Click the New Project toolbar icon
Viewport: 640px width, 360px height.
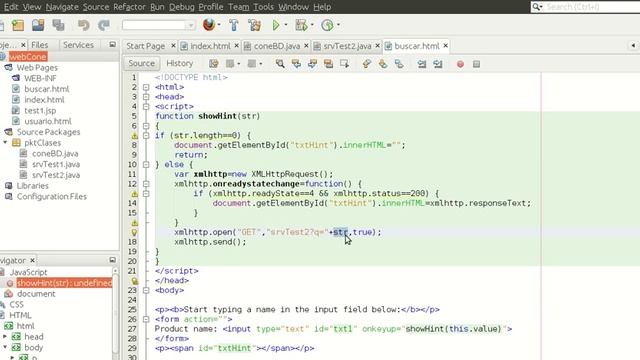18,25
